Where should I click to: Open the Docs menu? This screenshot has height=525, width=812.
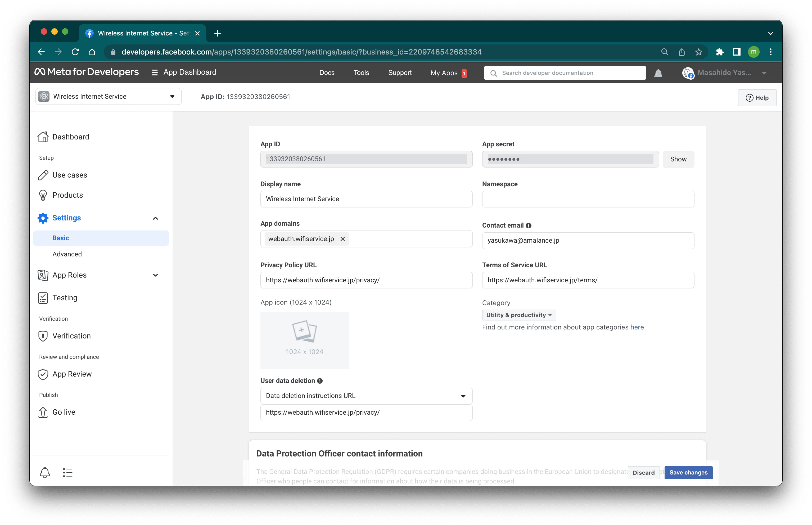click(x=327, y=73)
